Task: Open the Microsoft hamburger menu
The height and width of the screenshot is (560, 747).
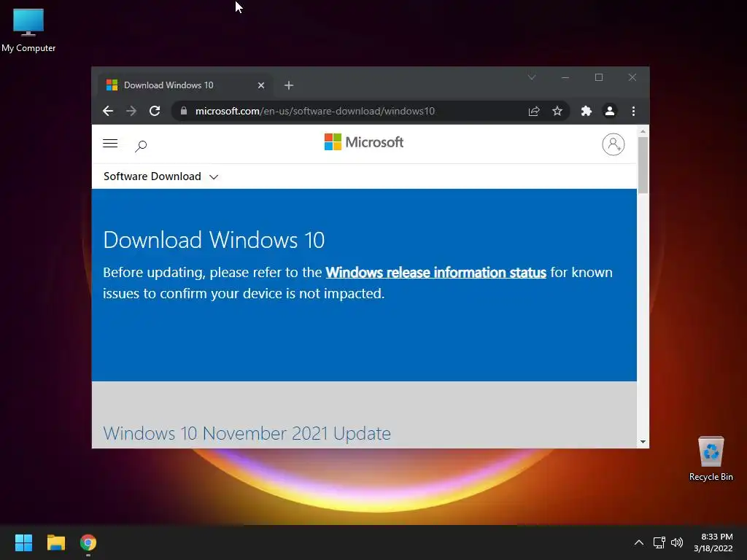Action: [110, 144]
